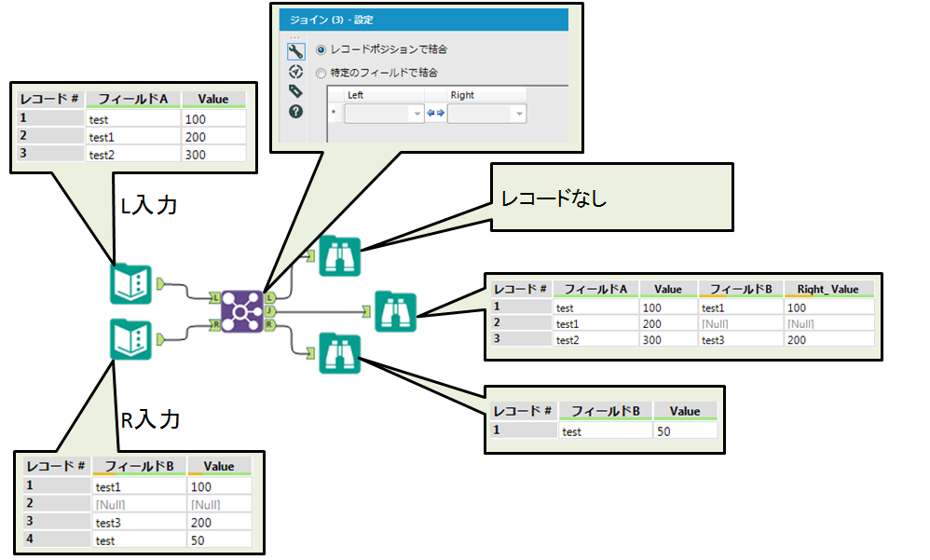The width and height of the screenshot is (930, 560).
Task: Click the L input Text Input tool
Action: 130,284
